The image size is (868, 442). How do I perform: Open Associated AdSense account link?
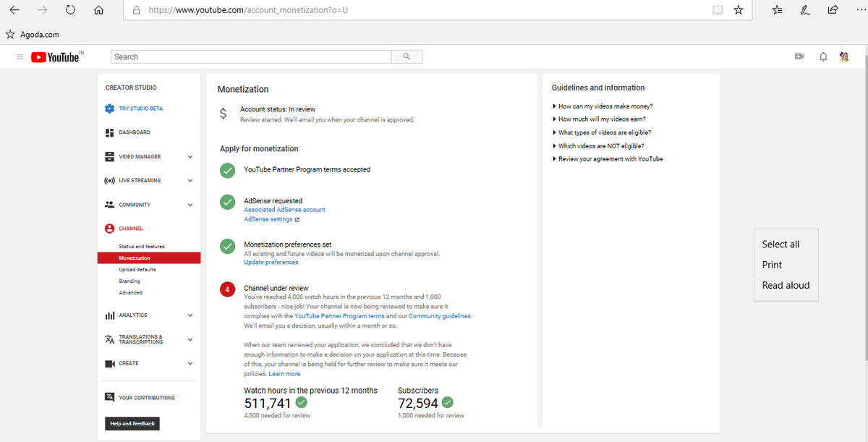click(x=285, y=210)
